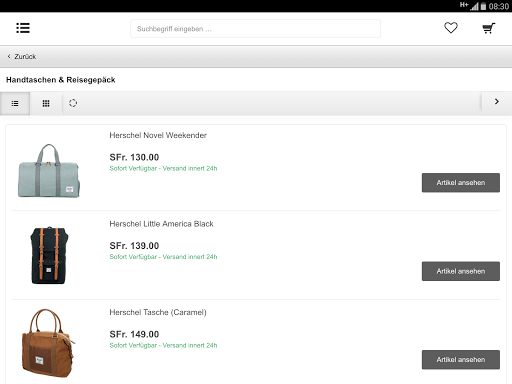Open the caramel Herschel bag image
512x384 pixels.
[x=48, y=343]
